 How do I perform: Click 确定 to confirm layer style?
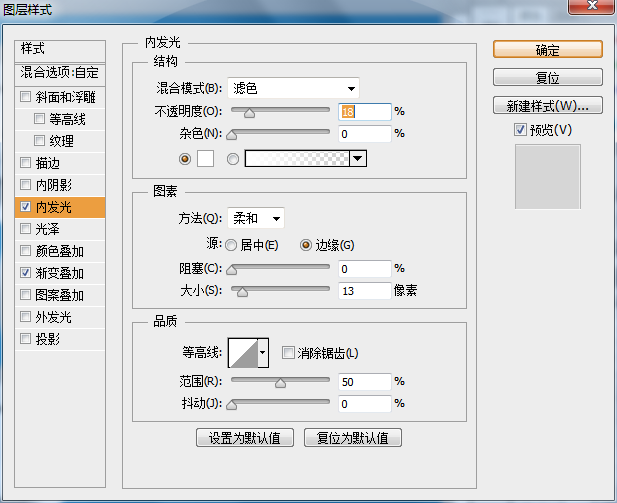pos(547,50)
